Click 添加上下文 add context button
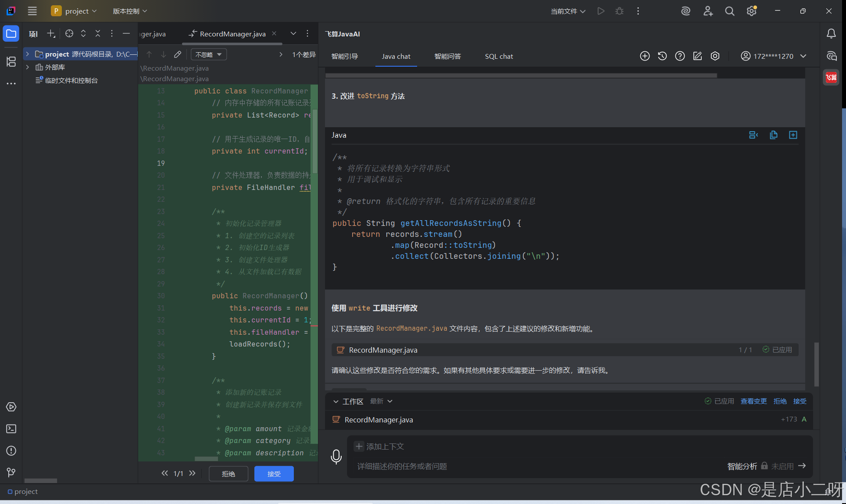 [x=379, y=447]
